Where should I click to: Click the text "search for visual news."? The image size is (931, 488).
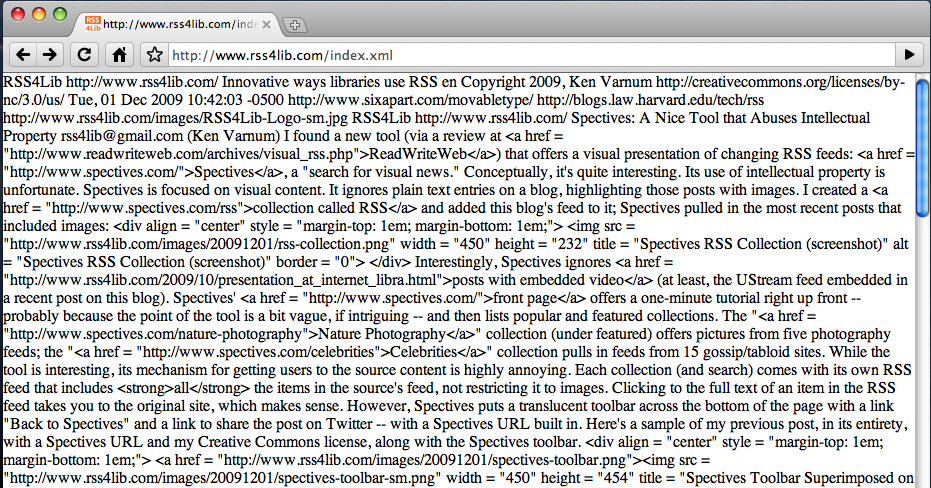(x=382, y=172)
